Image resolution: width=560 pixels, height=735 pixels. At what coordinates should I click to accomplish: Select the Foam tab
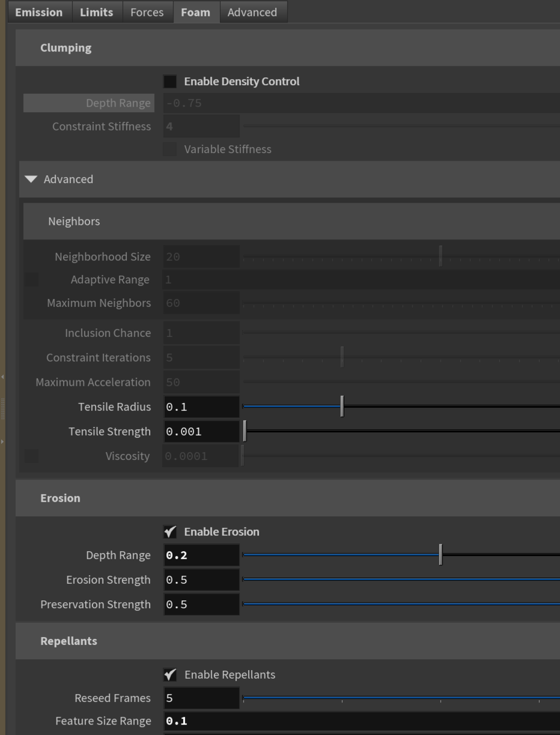195,12
